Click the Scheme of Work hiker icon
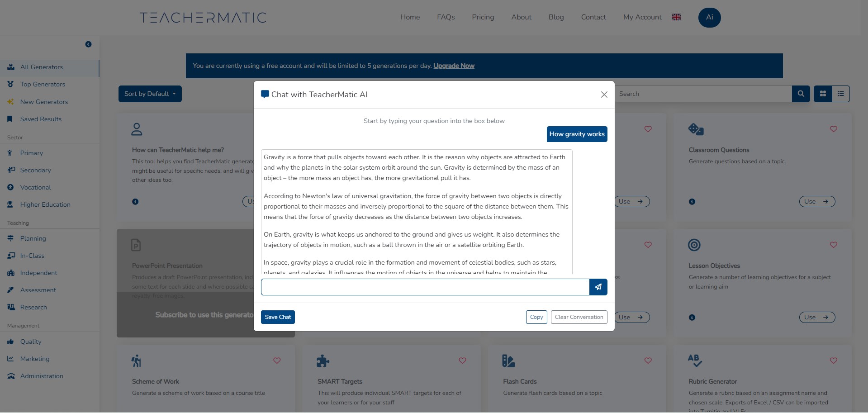This screenshot has width=868, height=413. point(137,361)
